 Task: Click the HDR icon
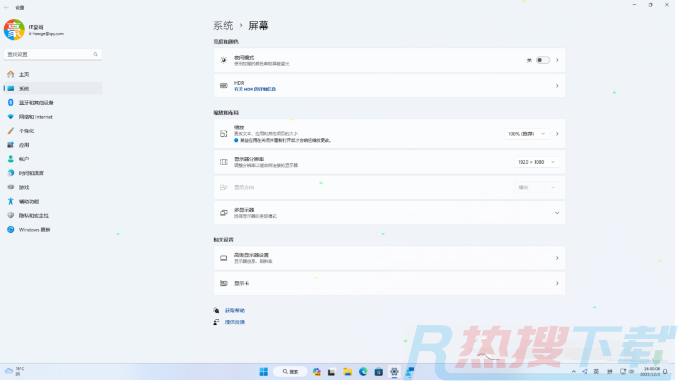coord(224,86)
